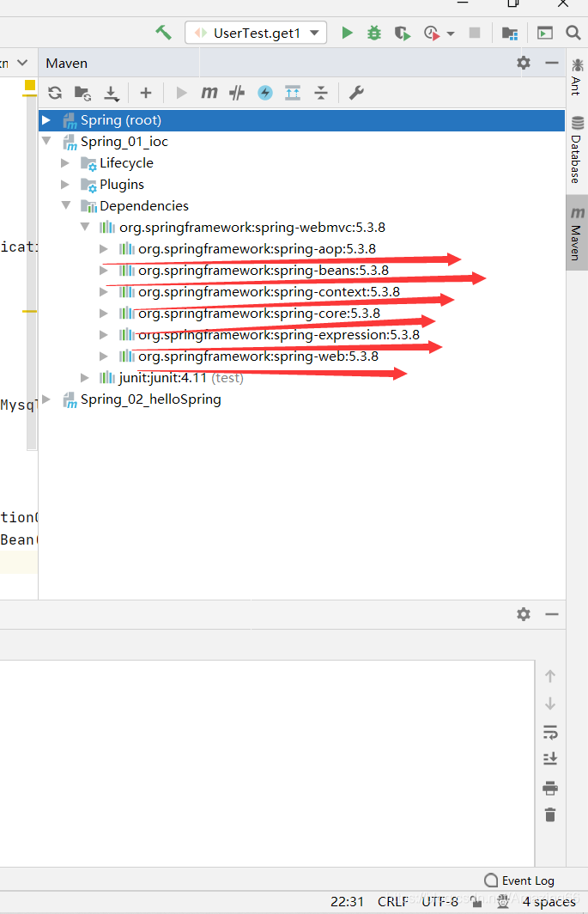Change UTF-8 file encoding in status bar
The width and height of the screenshot is (588, 914).
[x=440, y=902]
